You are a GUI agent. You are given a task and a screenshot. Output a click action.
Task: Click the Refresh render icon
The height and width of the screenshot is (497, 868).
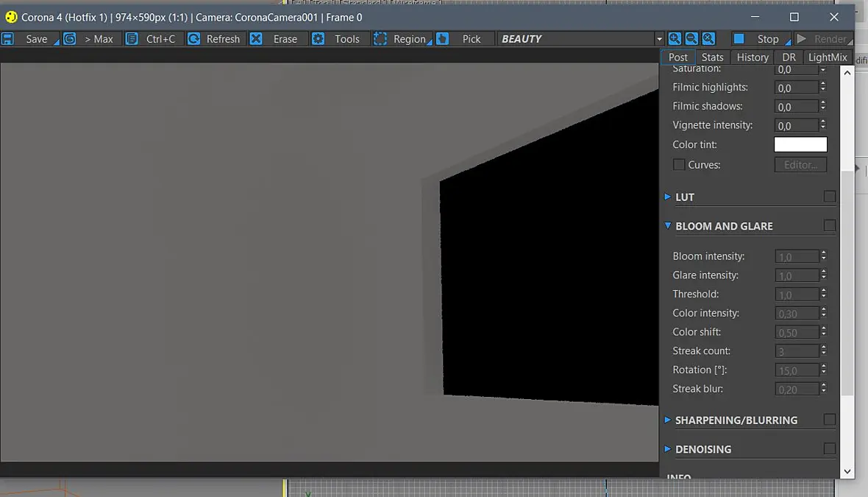(x=193, y=39)
